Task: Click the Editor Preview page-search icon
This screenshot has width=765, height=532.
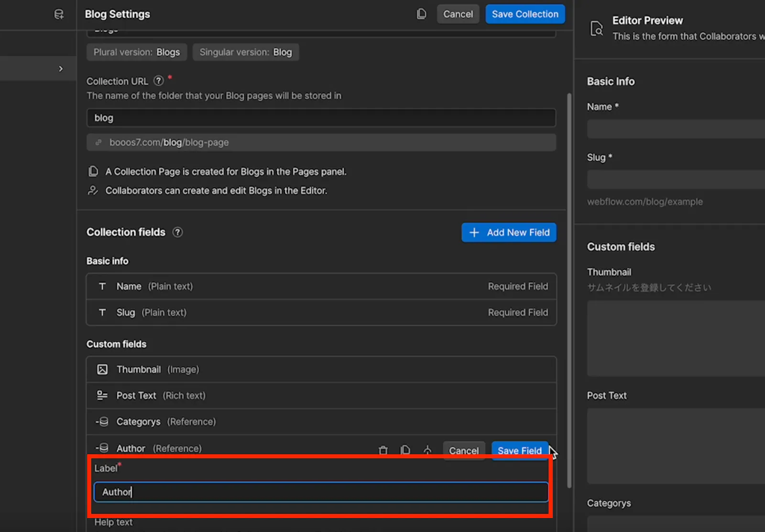Action: point(596,29)
